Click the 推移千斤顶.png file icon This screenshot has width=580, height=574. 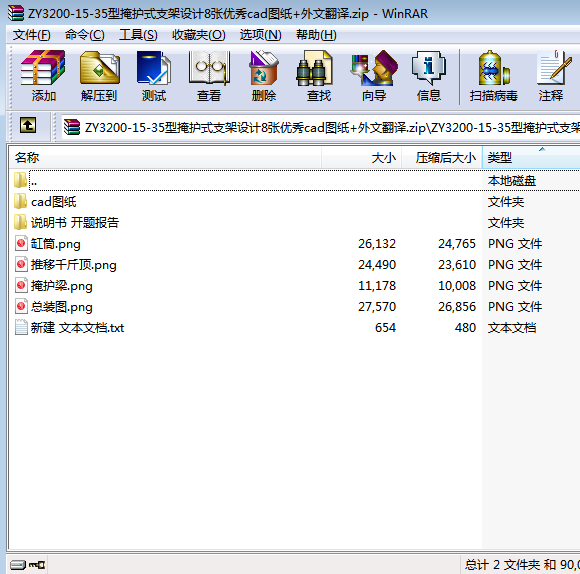coord(21,264)
